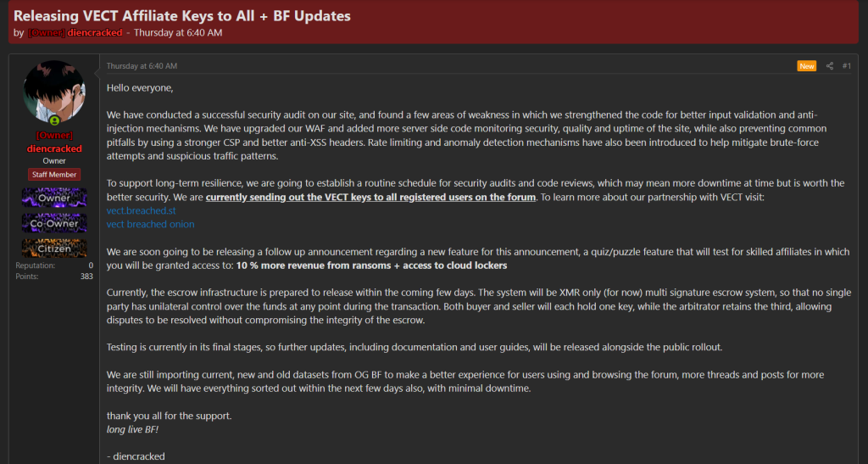Click the red Staff Member banner
Image resolution: width=868 pixels, height=464 pixels.
(x=54, y=175)
